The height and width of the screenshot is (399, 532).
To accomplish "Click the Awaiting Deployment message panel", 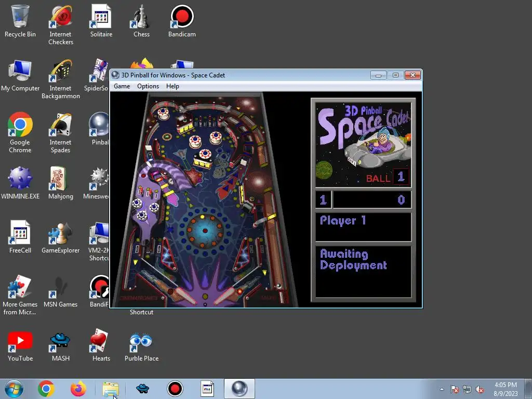I will coord(363,271).
